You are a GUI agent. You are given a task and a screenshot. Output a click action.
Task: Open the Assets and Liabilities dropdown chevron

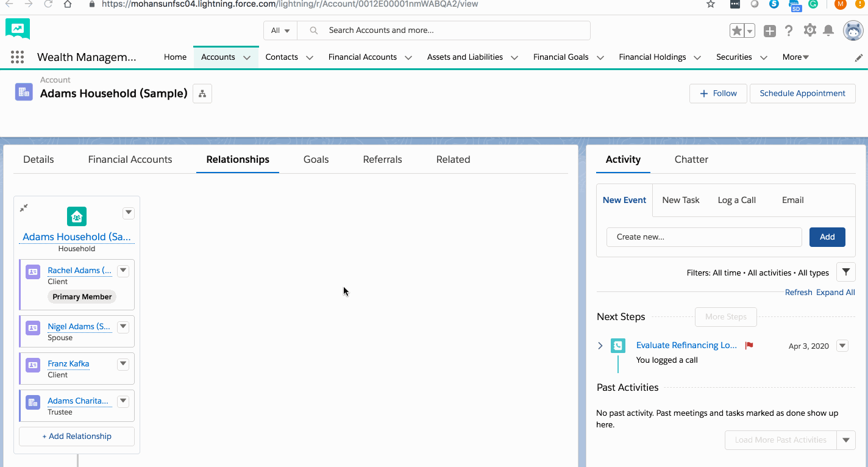(514, 57)
